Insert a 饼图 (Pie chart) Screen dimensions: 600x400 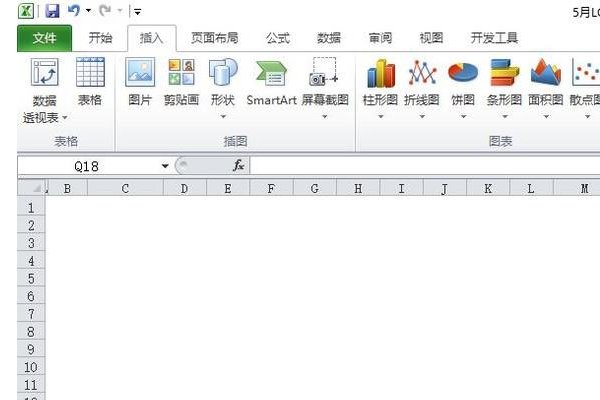pyautogui.click(x=463, y=82)
